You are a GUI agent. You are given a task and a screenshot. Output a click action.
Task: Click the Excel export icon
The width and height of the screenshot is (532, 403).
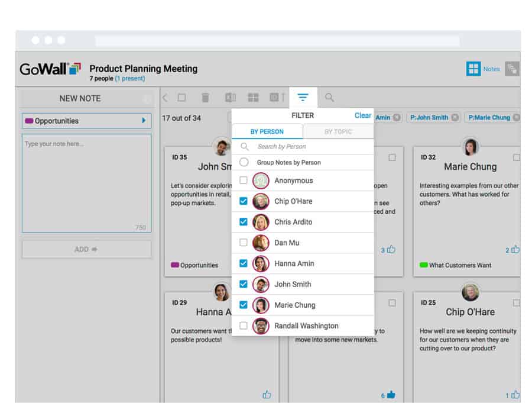[231, 98]
